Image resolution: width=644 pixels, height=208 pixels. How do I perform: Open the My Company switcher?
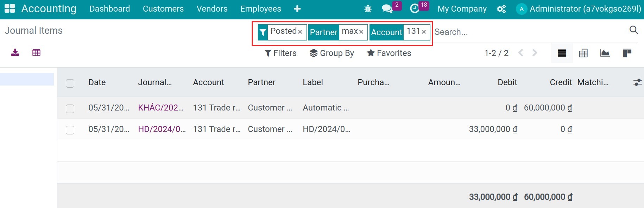[x=462, y=9]
